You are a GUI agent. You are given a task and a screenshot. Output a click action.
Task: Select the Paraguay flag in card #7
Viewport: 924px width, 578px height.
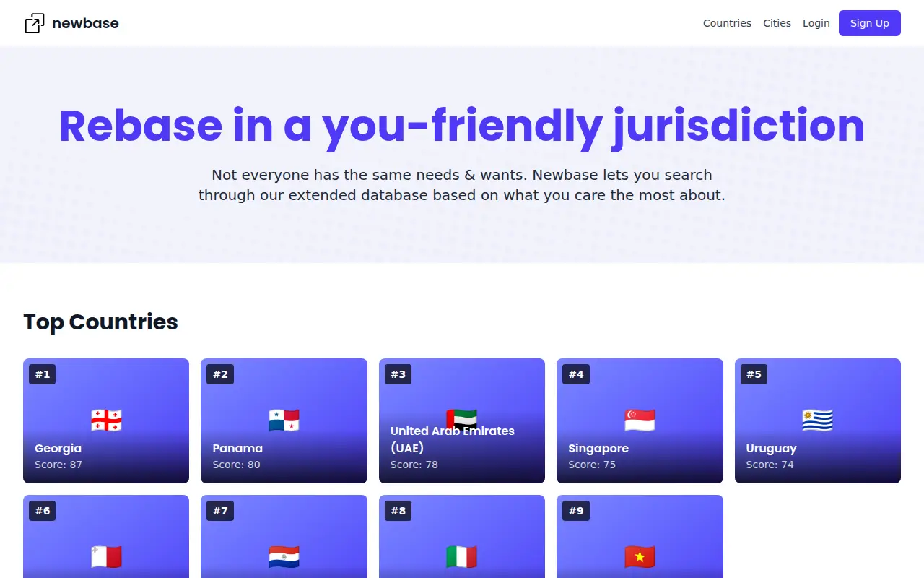(x=284, y=557)
